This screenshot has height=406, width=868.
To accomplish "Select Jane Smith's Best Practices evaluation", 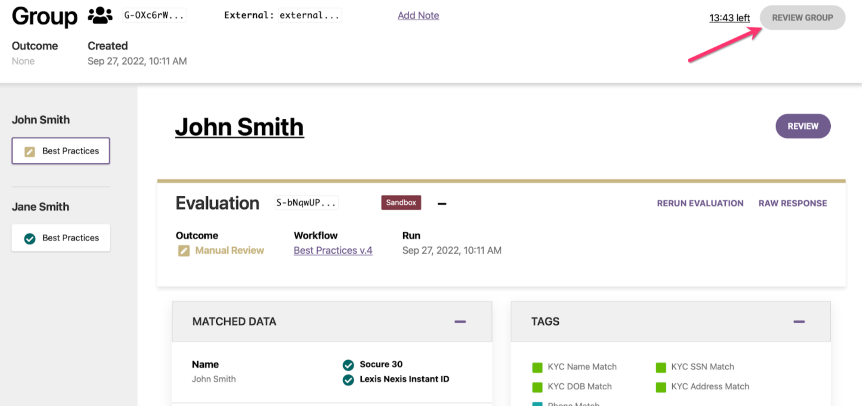I will [x=61, y=238].
